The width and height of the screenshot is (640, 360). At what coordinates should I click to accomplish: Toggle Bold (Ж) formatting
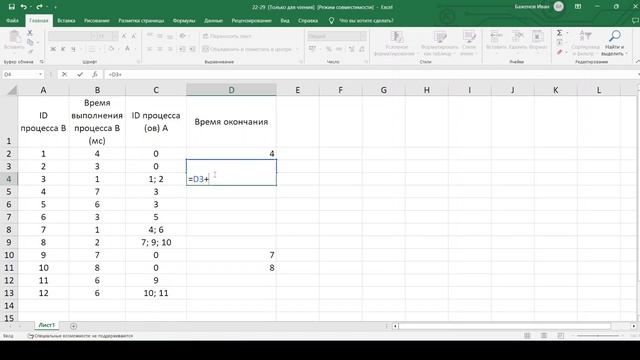[x=53, y=49]
